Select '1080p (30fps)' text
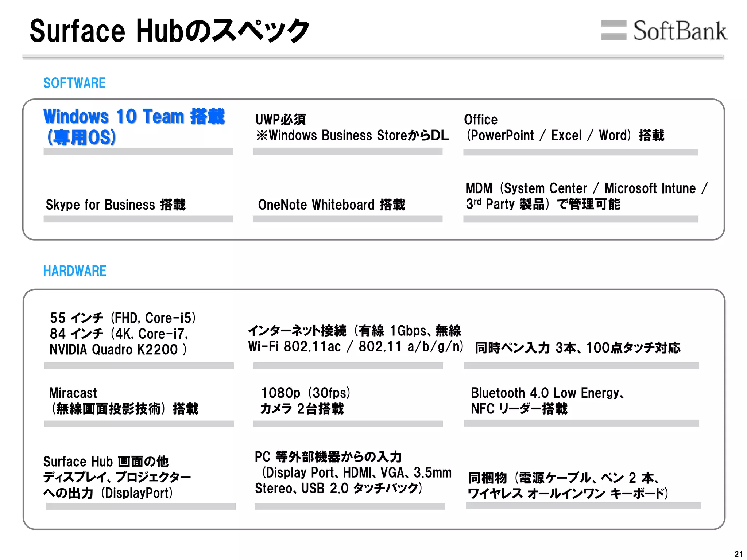This screenshot has width=747, height=560. coord(306,393)
